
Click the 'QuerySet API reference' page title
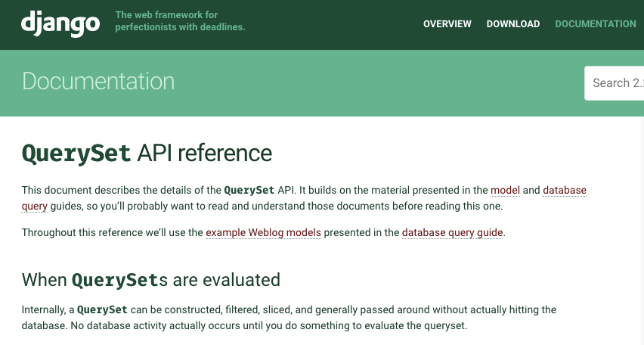coord(147,154)
